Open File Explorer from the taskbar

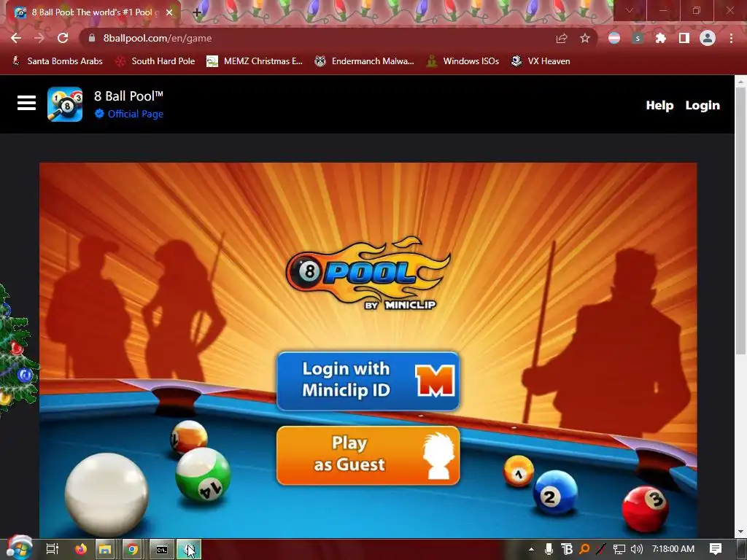(105, 549)
